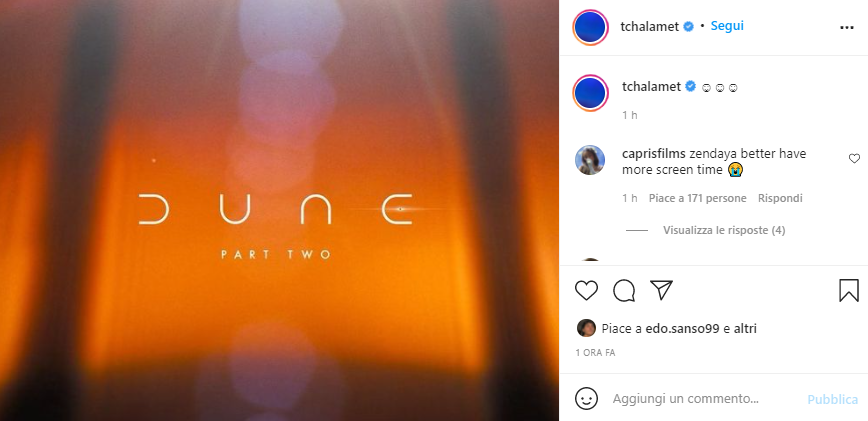Image resolution: width=868 pixels, height=421 pixels.
Task: Open caprisfilms username link
Action: [654, 154]
